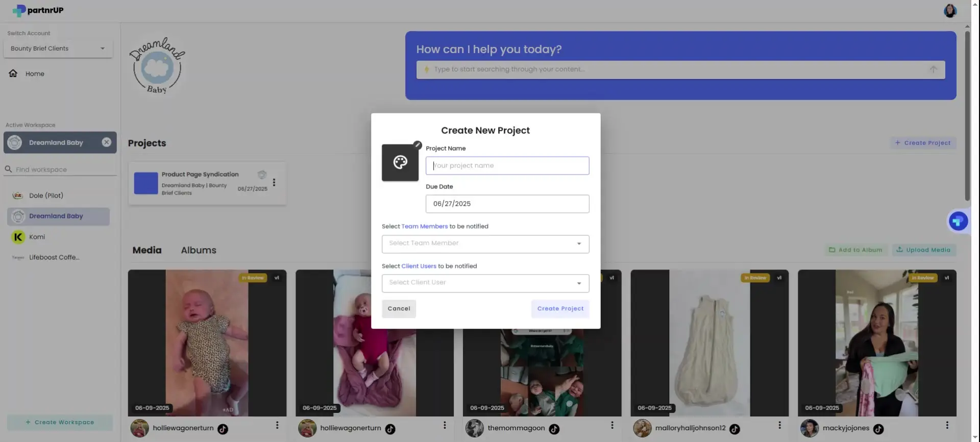This screenshot has height=442, width=980.
Task: Click Create Project button in the dialog
Action: (x=560, y=309)
